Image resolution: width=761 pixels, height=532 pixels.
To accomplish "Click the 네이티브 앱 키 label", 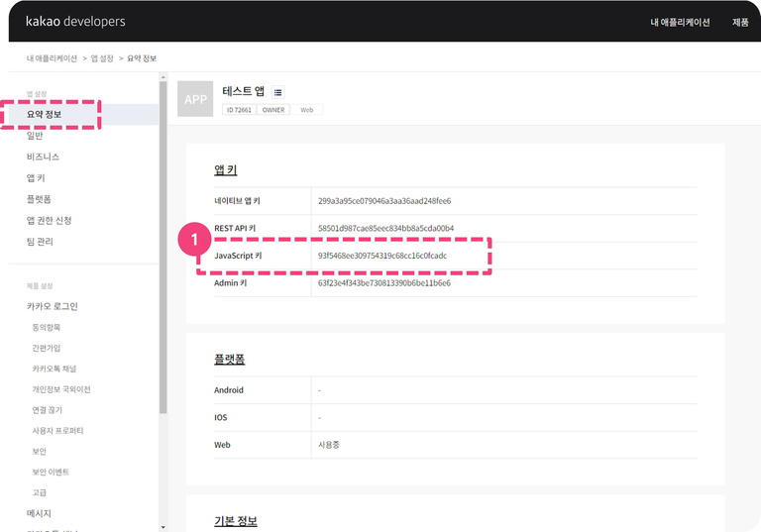I will [238, 201].
